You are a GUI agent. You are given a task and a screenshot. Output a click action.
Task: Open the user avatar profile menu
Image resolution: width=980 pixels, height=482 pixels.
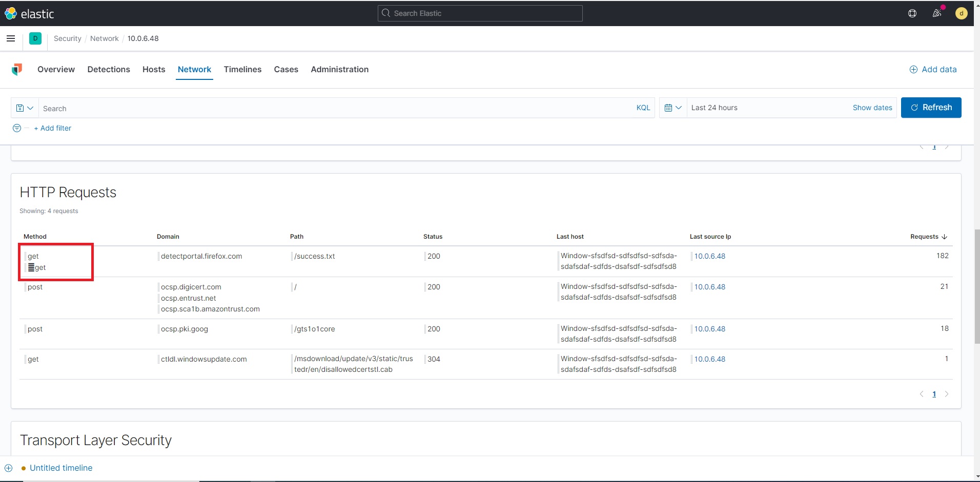tap(961, 13)
